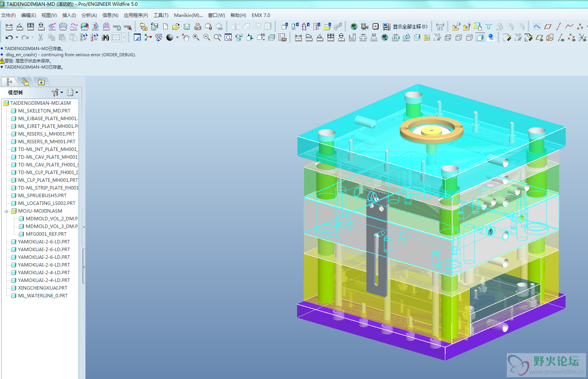The height and width of the screenshot is (379, 588).
Task: Click the video camera icon in top toolbar
Action: pos(364,27)
